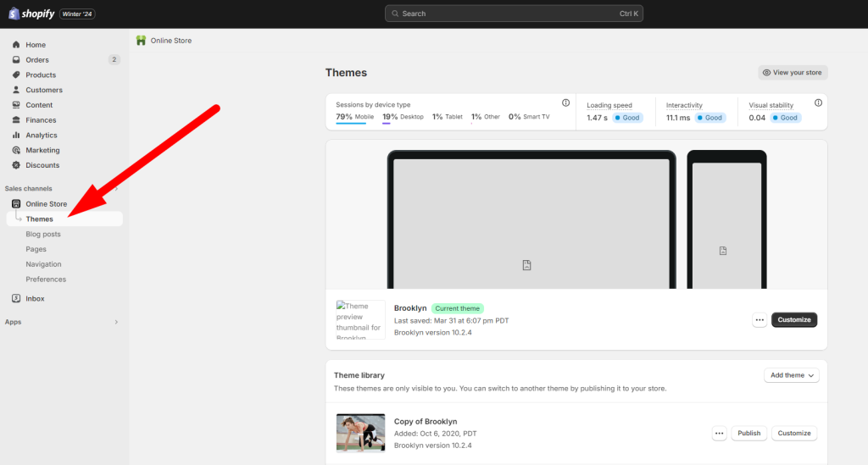The width and height of the screenshot is (868, 465).
Task: Click the Loading speed Good badge
Action: coord(627,118)
